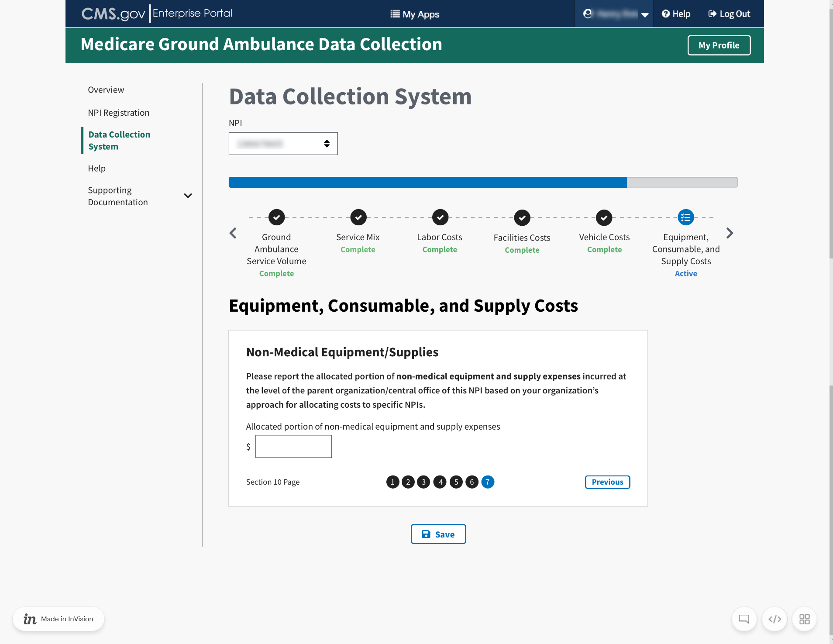
Task: Open My Apps in the top bar
Action: coord(415,14)
